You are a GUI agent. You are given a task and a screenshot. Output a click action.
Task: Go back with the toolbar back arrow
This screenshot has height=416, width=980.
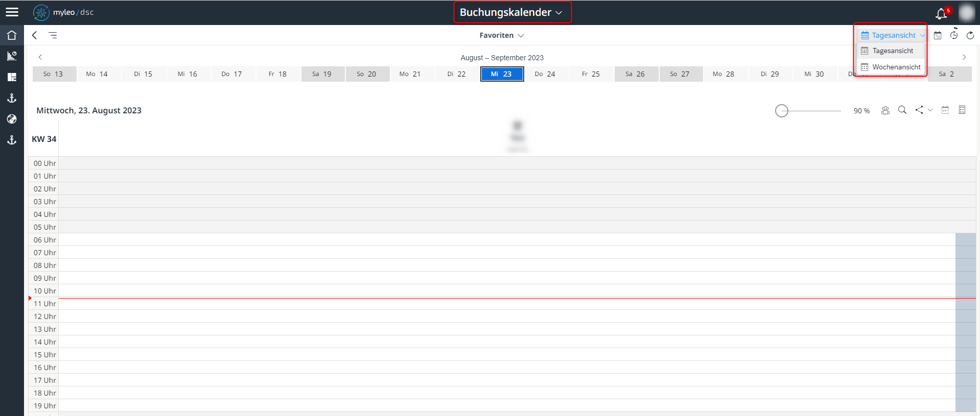pyautogui.click(x=34, y=35)
